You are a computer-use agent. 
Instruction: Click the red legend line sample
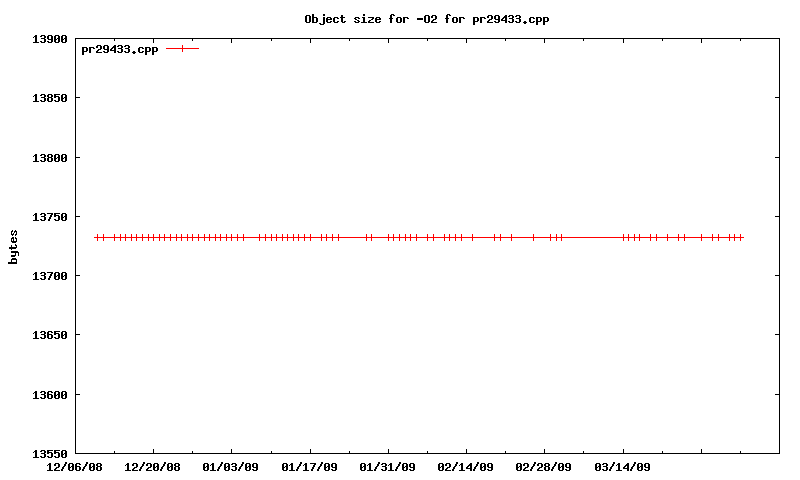coord(183,48)
